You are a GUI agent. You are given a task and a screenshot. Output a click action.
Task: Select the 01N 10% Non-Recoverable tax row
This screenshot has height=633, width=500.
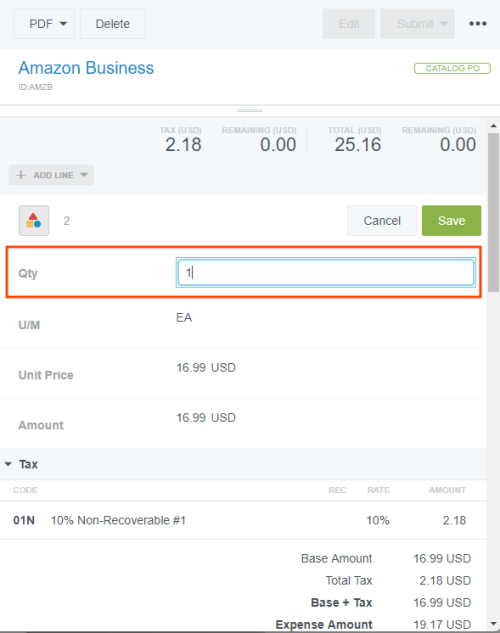click(243, 520)
